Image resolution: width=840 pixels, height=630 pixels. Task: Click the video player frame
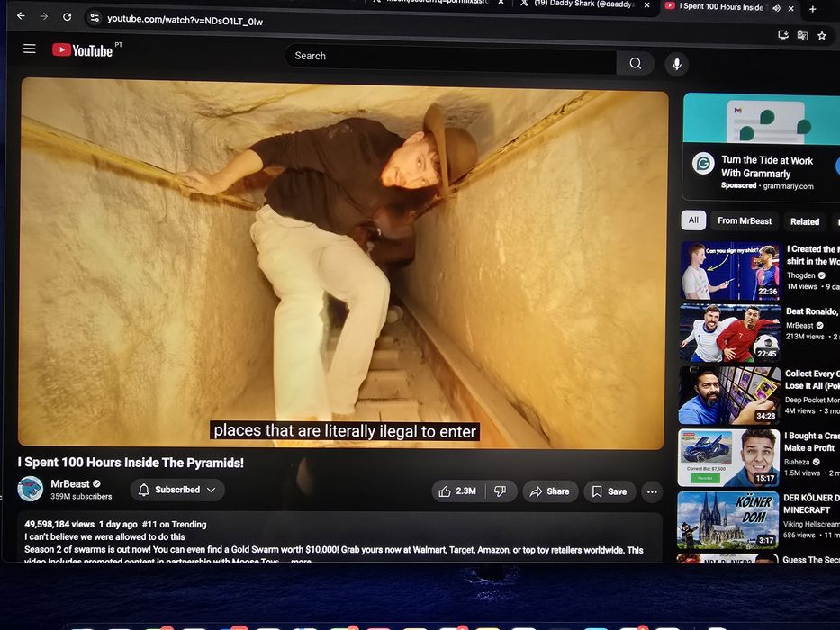click(x=343, y=264)
